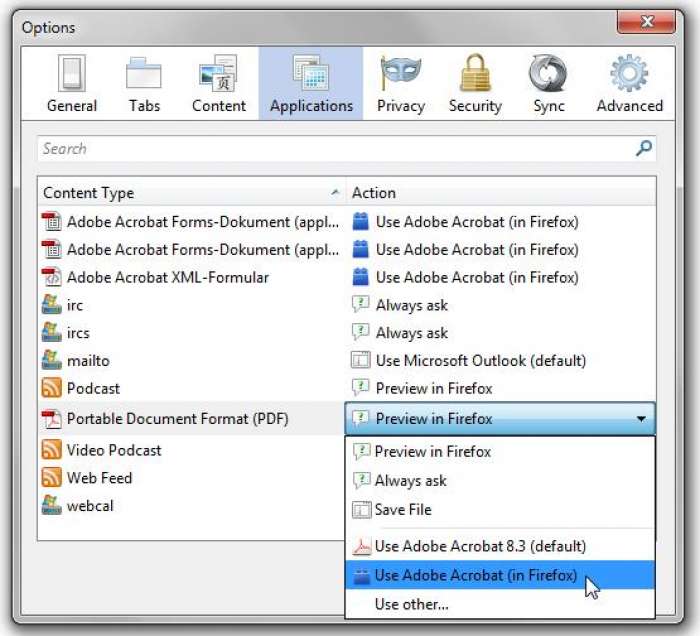Choose Save File from the dropdown list
The image size is (700, 636).
tap(500, 510)
